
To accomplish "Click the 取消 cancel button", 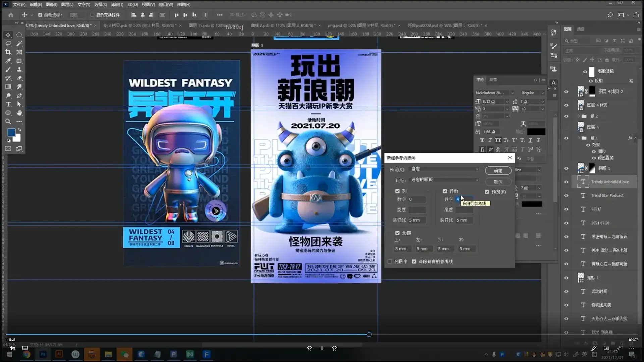I will pos(498,182).
